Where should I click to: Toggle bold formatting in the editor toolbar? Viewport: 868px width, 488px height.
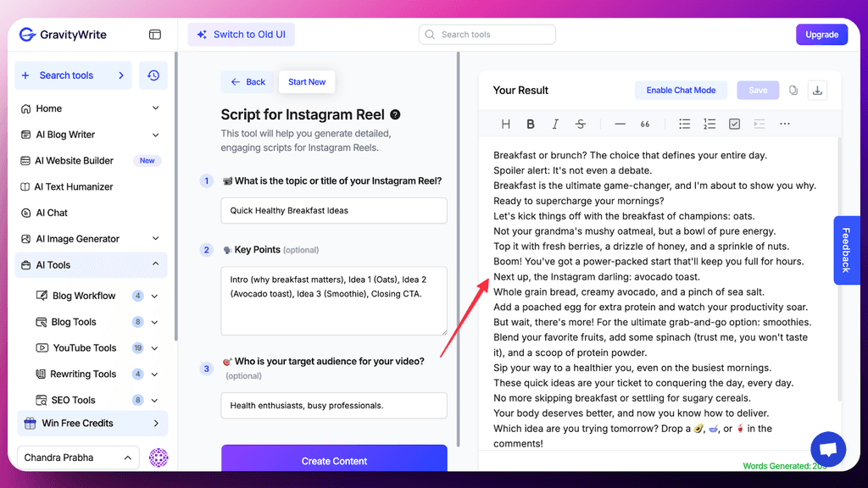pos(531,124)
